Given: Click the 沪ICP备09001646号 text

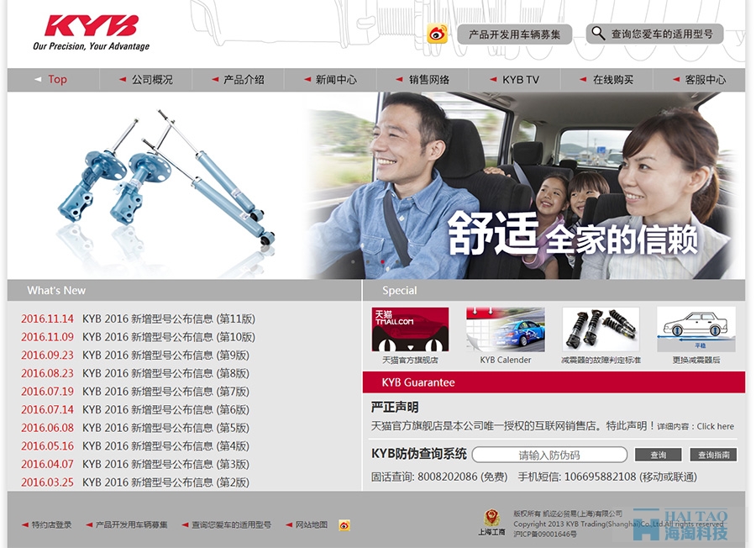Looking at the screenshot, I should [545, 534].
